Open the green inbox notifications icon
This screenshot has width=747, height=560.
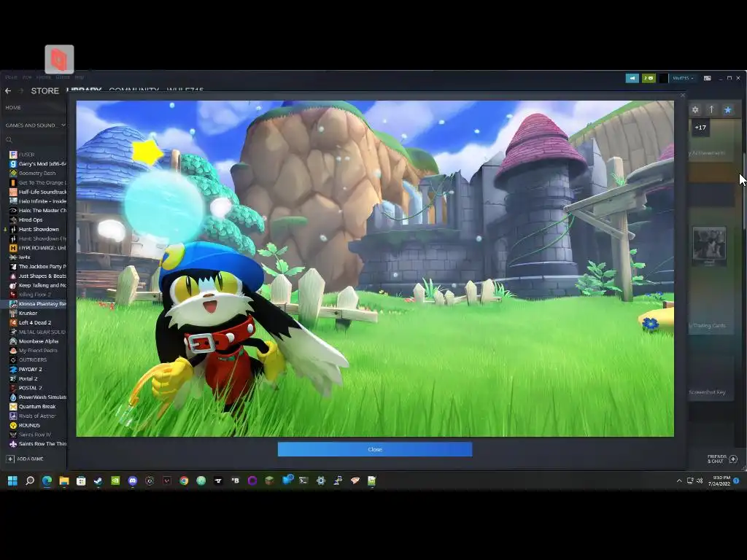coord(649,78)
